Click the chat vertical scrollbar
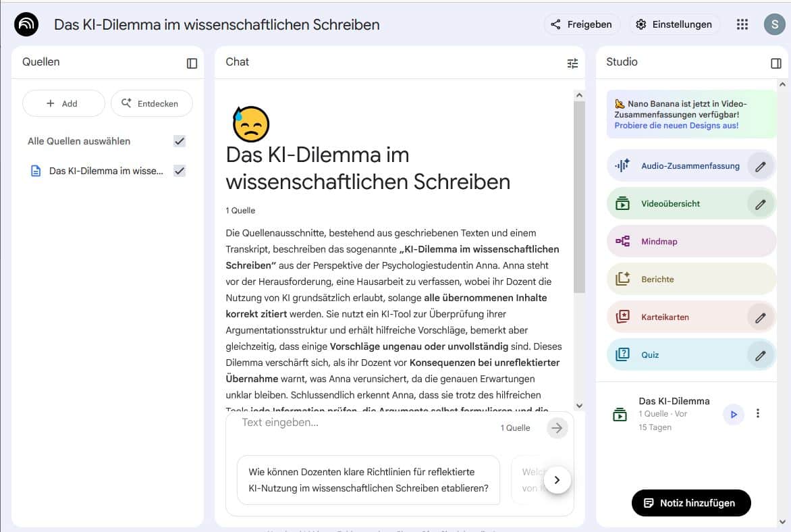 (578, 203)
